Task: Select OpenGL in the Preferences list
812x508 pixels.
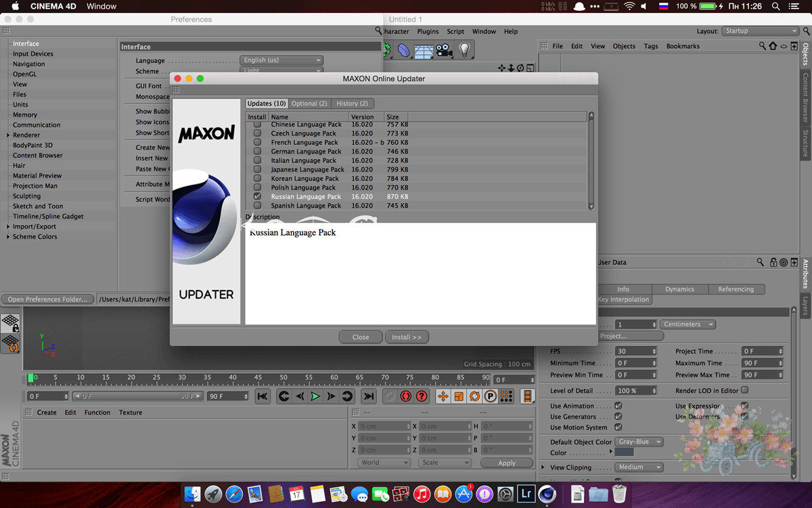Action: click(x=24, y=74)
